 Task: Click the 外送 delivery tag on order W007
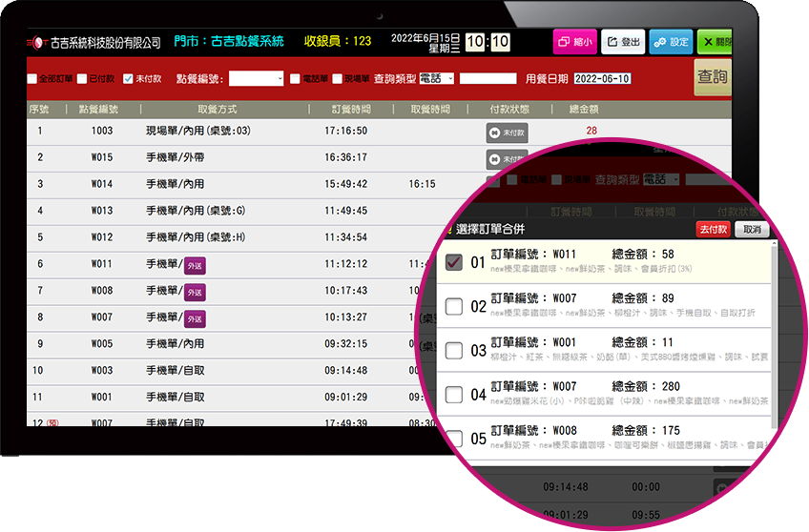click(x=195, y=317)
